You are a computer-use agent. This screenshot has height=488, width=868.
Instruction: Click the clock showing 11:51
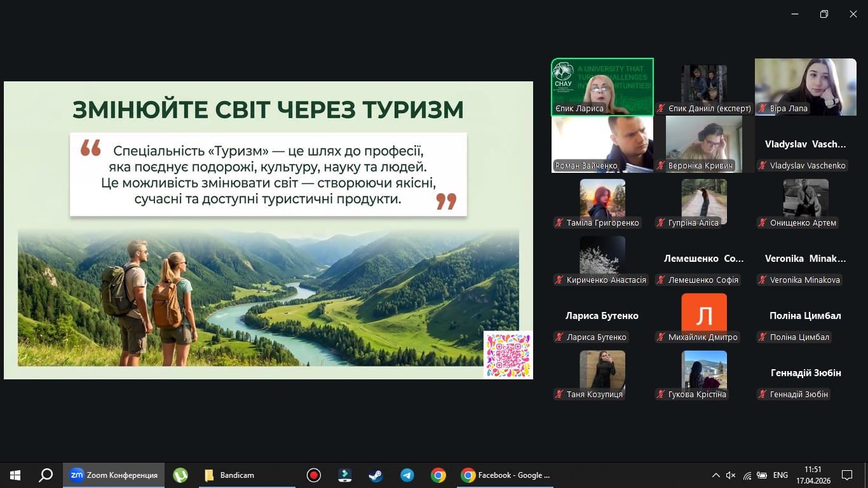tap(813, 475)
